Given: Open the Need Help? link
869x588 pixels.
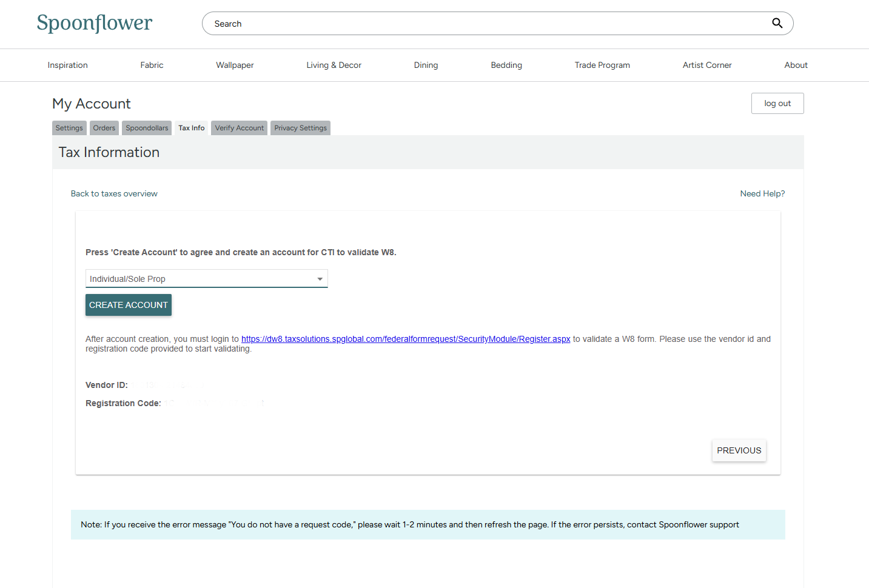Looking at the screenshot, I should [x=762, y=194].
